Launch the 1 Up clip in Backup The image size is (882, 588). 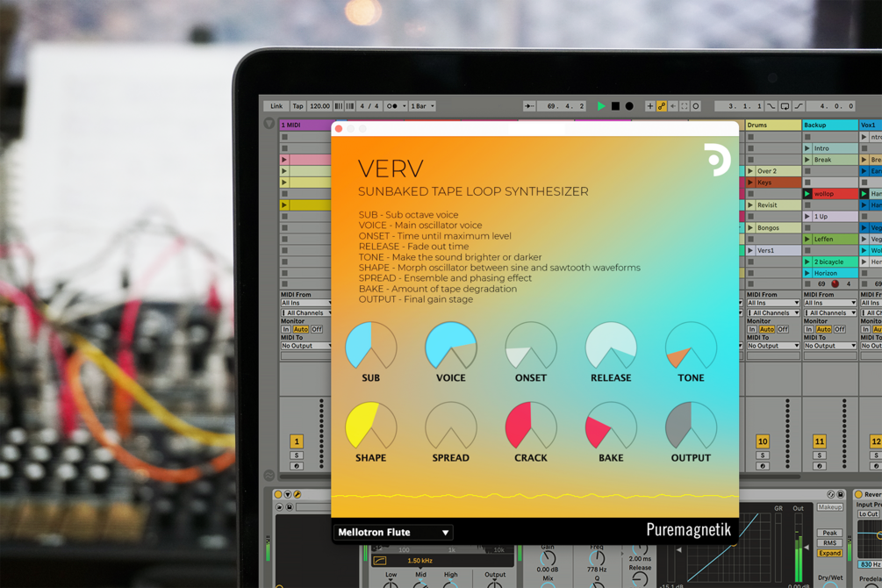tap(807, 216)
